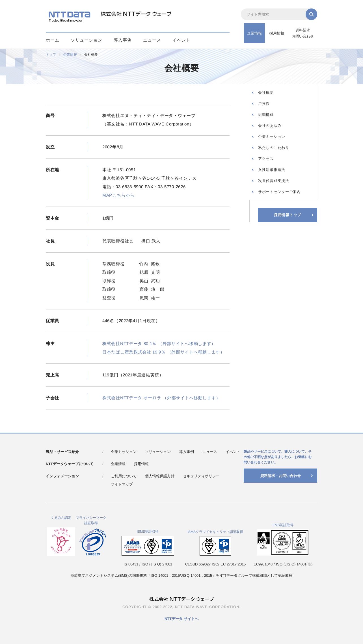Viewport: 363px width, 644px height.
Task: Click the footer 資料請求・お問い合わせ button
Action: 280,476
